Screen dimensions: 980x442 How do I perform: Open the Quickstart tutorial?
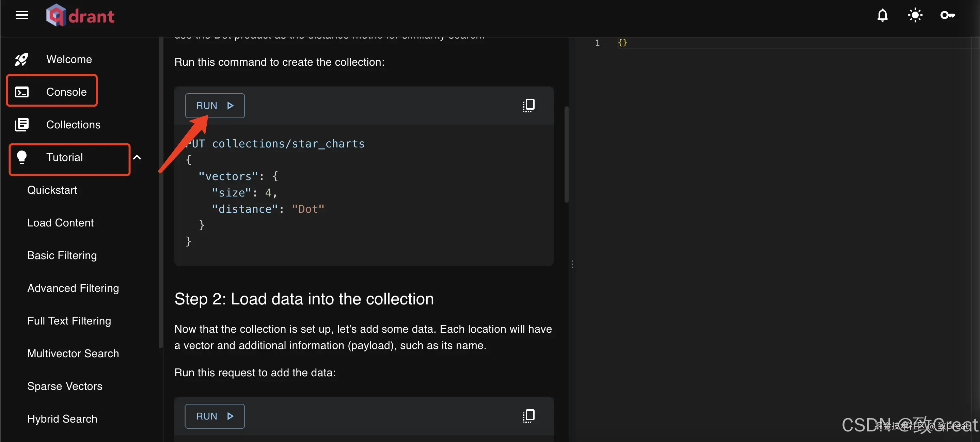[52, 190]
